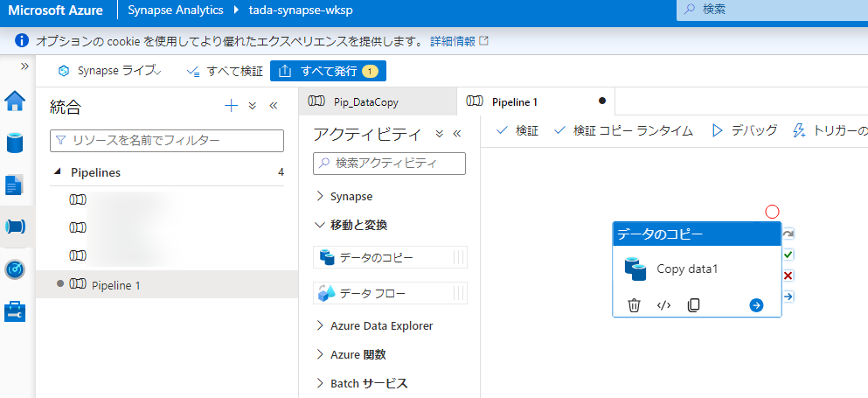Image resolution: width=868 pixels, height=398 pixels.
Task: Collapse the アクティビティ pane
Action: (456, 134)
